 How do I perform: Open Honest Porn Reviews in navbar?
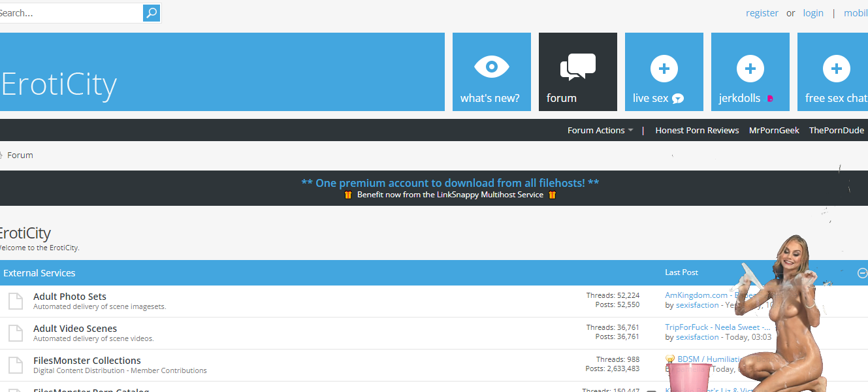(697, 131)
